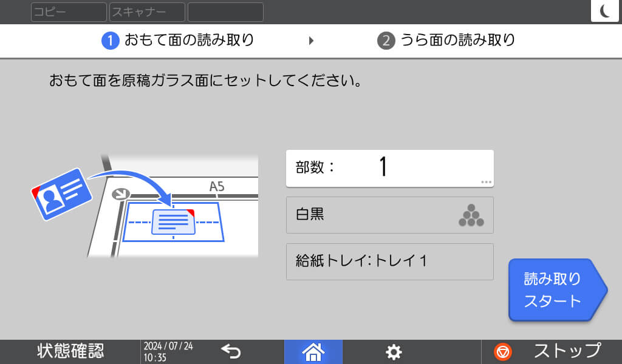The width and height of the screenshot is (622, 364).
Task: Expand the three dots in 部数 field
Action: click(x=485, y=181)
